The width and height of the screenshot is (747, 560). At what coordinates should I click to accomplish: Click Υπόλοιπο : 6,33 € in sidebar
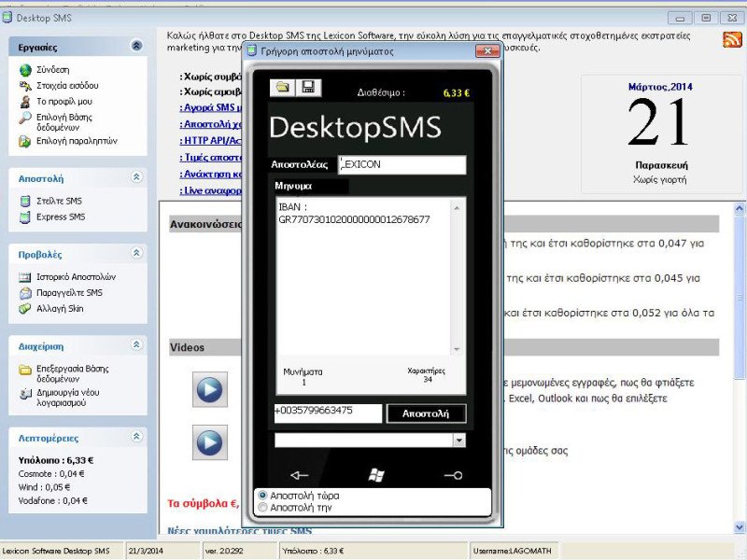pyautogui.click(x=56, y=460)
